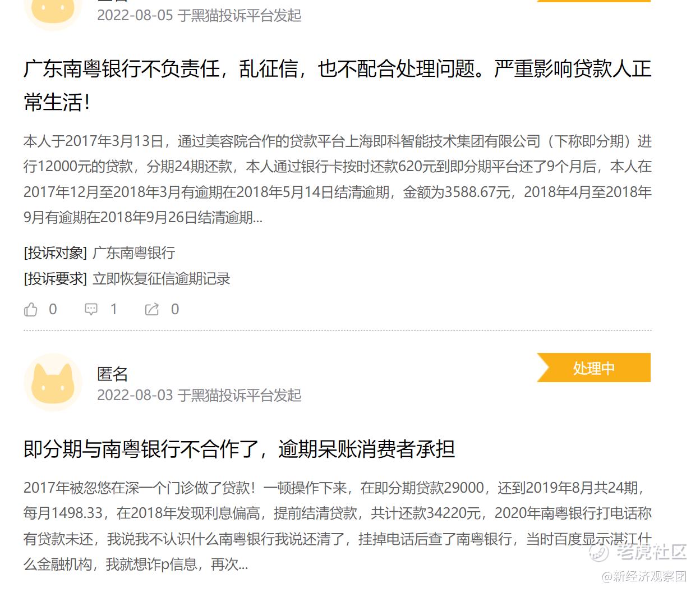Screen dimensions: 700x592
Task: Like the 广东南粤银行 complaint with thumbs-up icon
Action: tap(31, 309)
